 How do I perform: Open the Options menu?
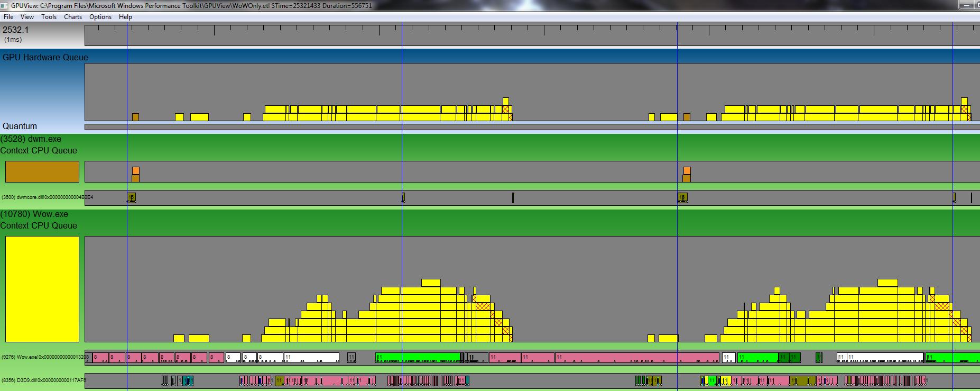click(x=100, y=17)
